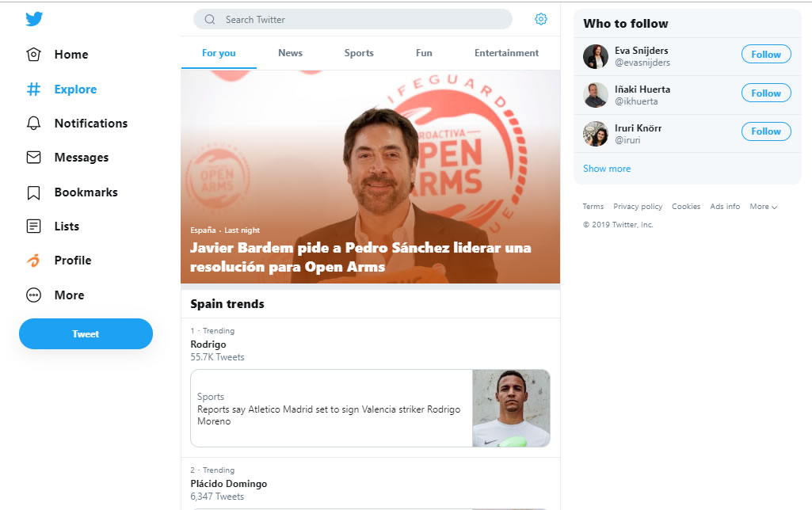Follow Eva Snijders
The height and width of the screenshot is (510, 812).
765,54
